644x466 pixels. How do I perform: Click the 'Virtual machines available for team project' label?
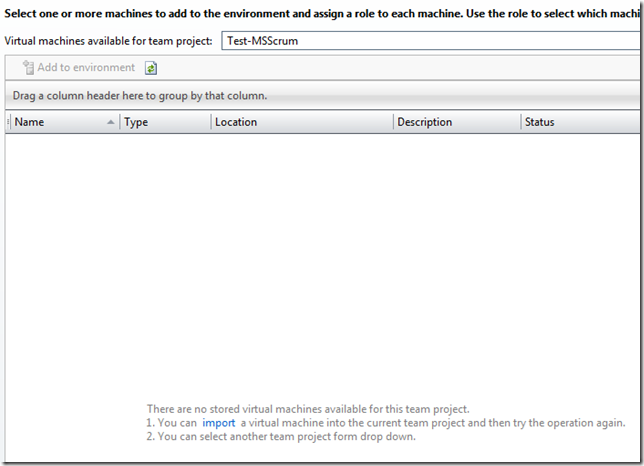coord(109,41)
